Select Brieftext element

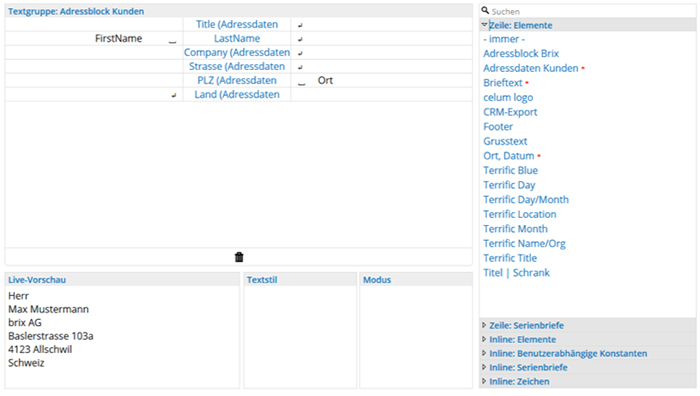(x=503, y=83)
